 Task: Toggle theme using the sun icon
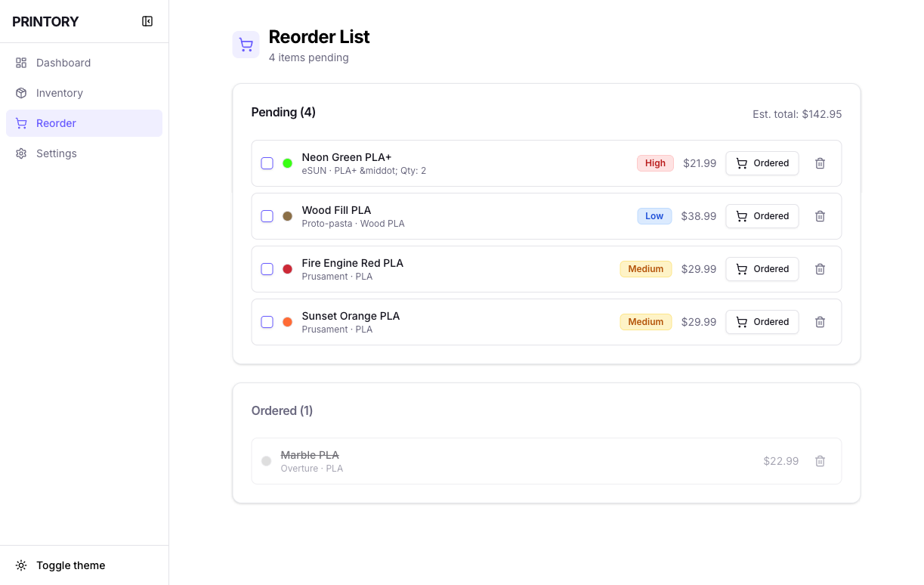pyautogui.click(x=21, y=565)
